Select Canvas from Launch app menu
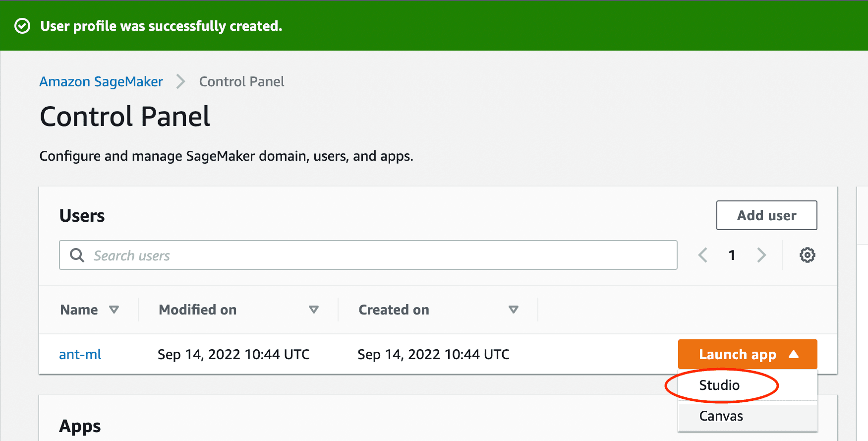Screen dimensions: 868x441 click(748, 416)
